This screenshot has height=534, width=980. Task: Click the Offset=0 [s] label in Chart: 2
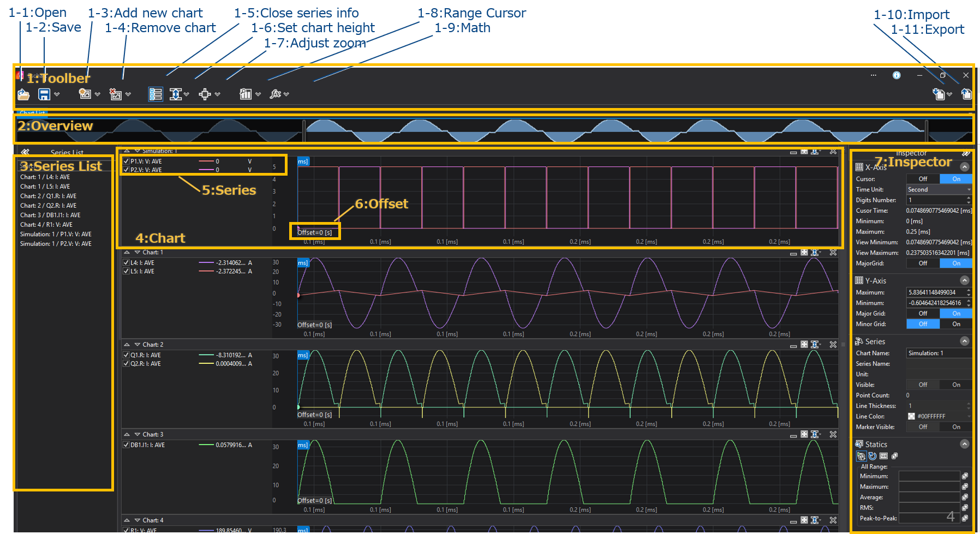coord(315,415)
